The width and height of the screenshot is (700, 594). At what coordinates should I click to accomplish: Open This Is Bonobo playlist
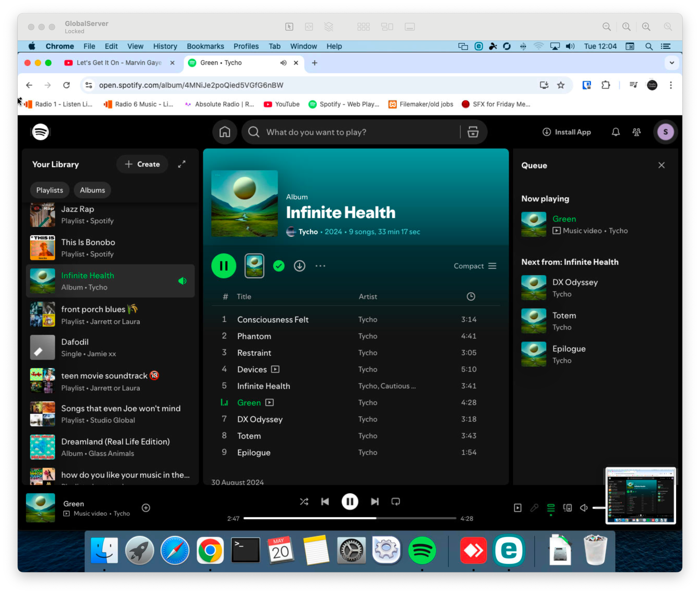coord(110,248)
